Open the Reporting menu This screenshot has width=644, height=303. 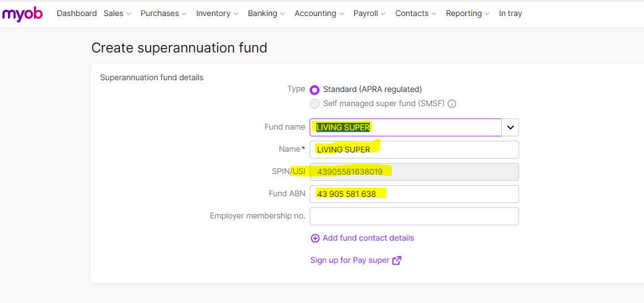[x=467, y=14]
